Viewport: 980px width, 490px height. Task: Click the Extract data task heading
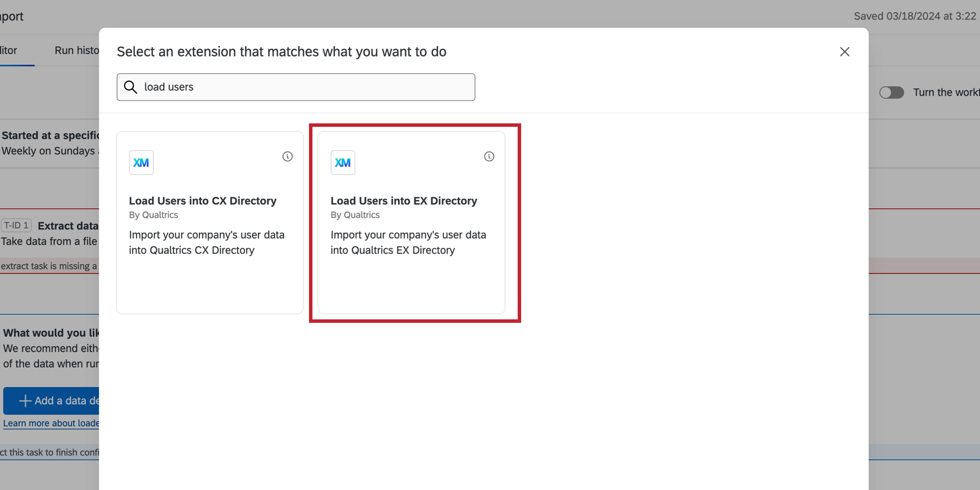68,226
